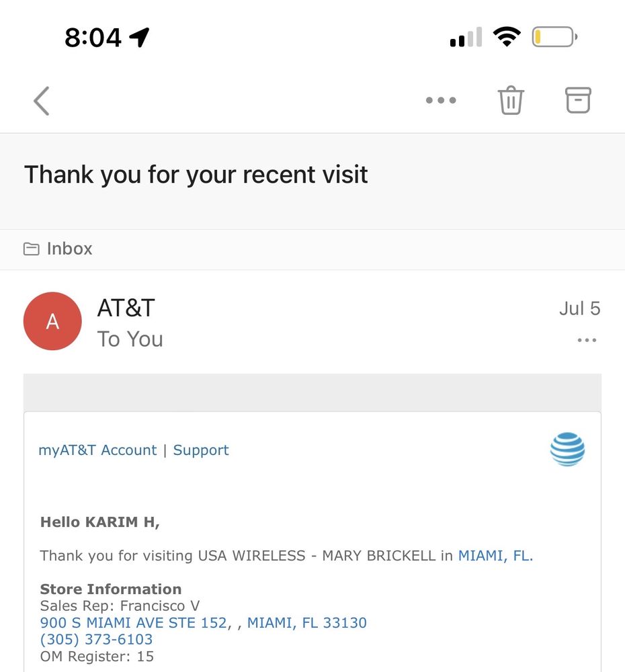Tap the subject Thank you for your recent visit
Screen dimensions: 625x672
click(196, 175)
